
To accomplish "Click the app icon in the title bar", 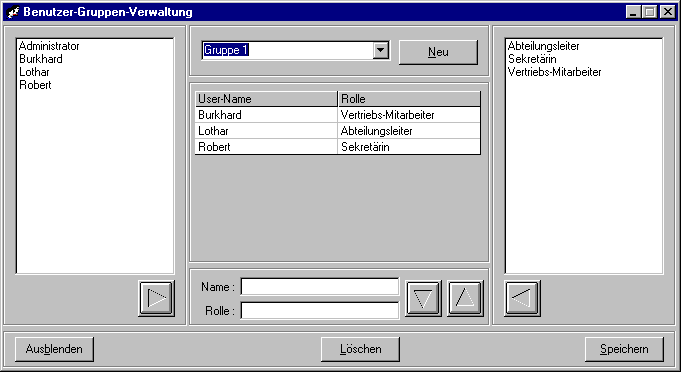I will pos(13,12).
